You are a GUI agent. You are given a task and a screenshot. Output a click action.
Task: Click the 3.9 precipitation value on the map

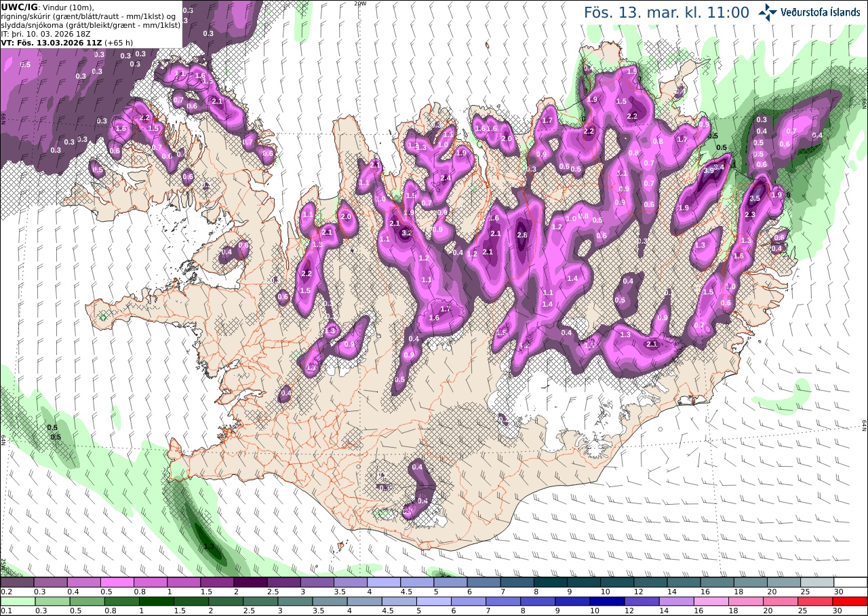click(x=710, y=171)
